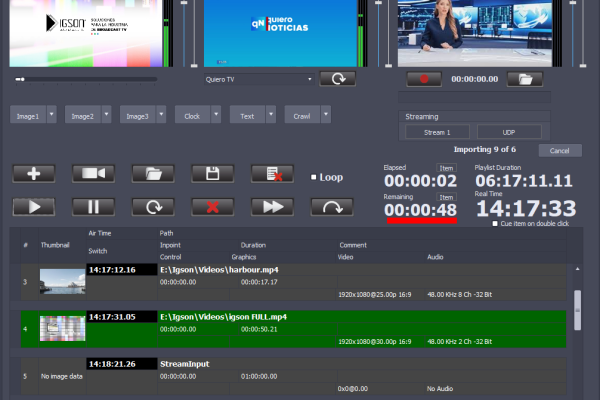
Task: Cancel the importing process
Action: coord(559,150)
